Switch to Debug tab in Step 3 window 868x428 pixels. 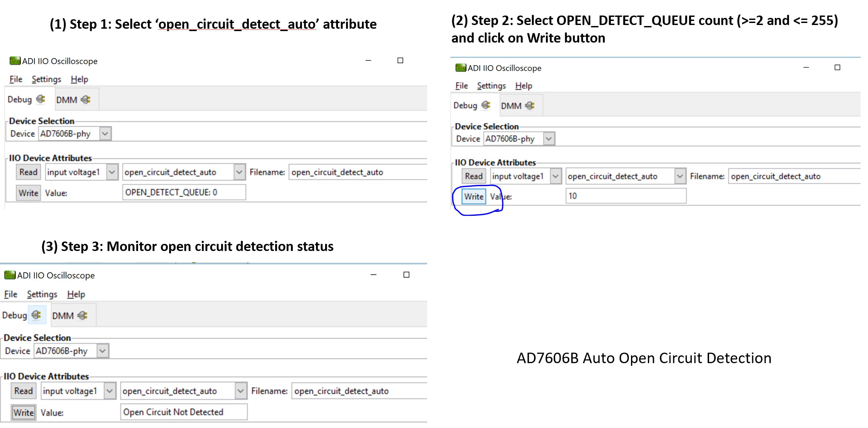[25, 315]
